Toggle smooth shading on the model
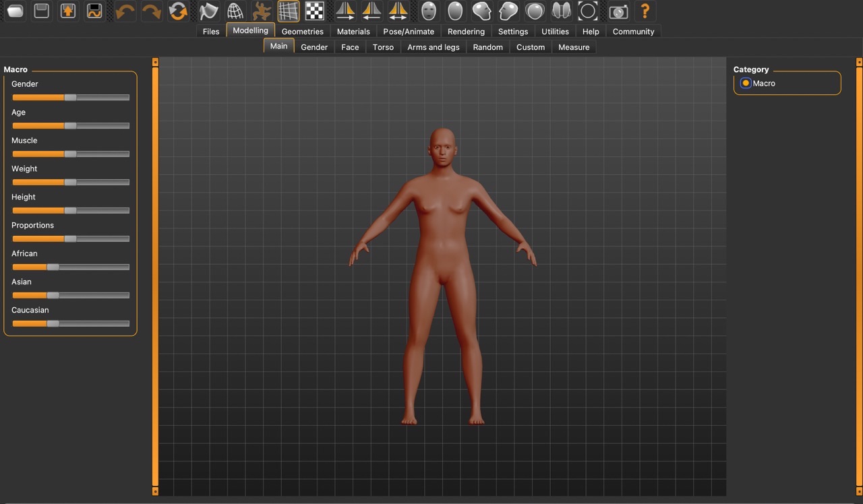863x504 pixels. point(209,11)
